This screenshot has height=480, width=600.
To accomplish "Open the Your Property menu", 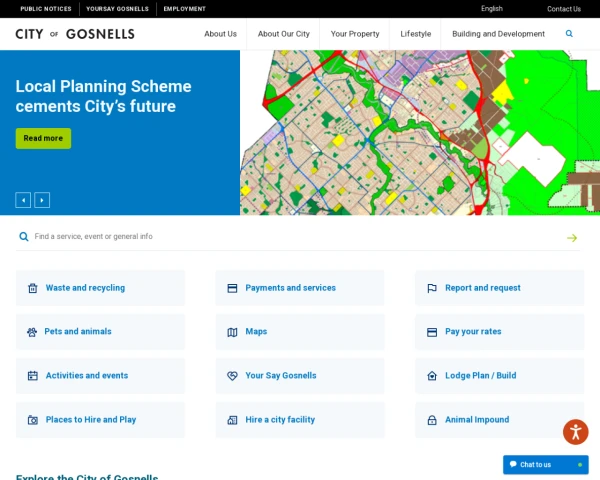I will (355, 34).
